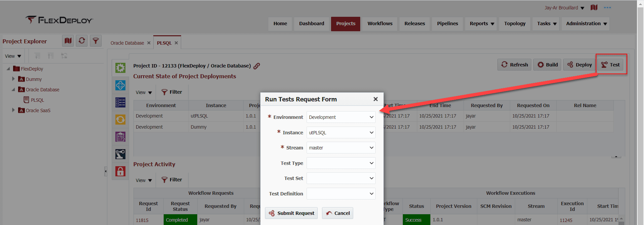Open the purple scan sidebar icon

click(120, 137)
